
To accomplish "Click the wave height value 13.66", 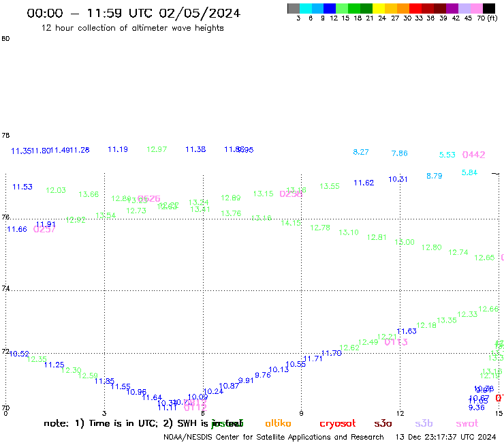I will point(89,194).
